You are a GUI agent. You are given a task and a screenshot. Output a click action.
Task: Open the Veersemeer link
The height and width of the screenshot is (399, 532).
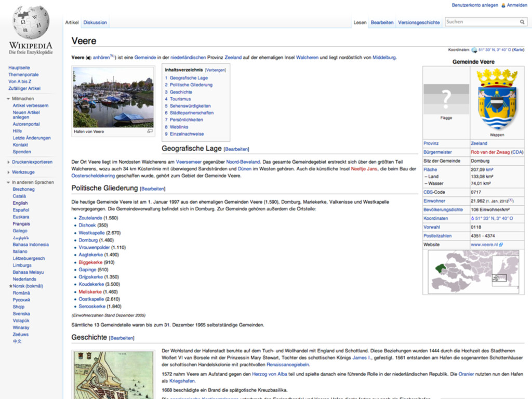tap(189, 162)
